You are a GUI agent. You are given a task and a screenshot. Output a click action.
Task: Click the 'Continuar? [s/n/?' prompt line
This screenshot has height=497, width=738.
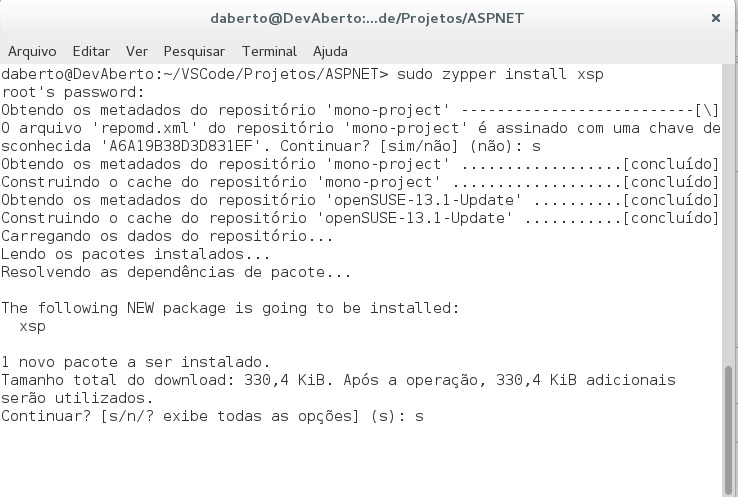[x=212, y=416]
